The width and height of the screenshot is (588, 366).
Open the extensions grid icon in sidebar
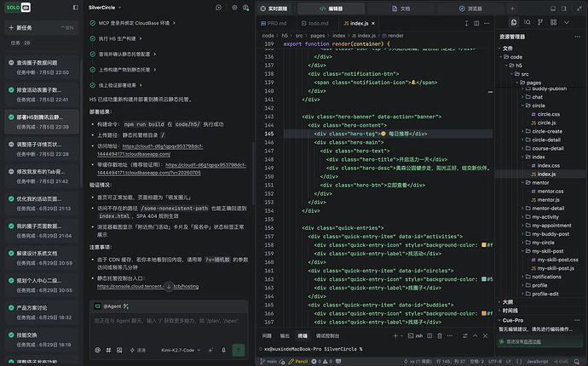[x=554, y=22]
